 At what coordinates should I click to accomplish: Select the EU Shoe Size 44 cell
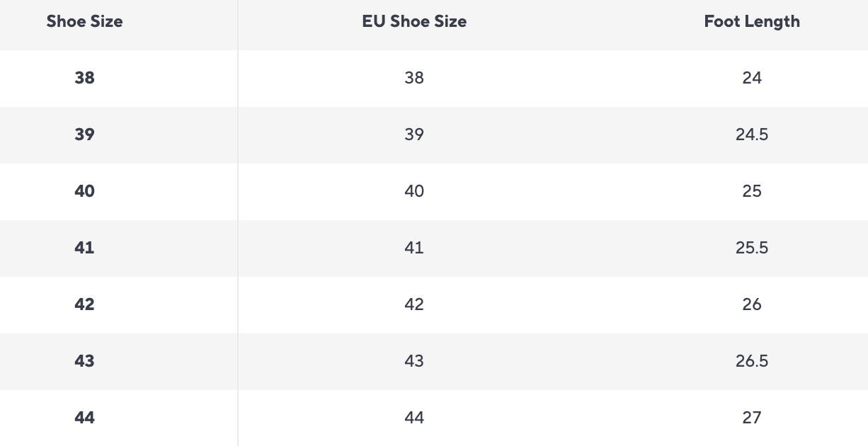pos(414,418)
